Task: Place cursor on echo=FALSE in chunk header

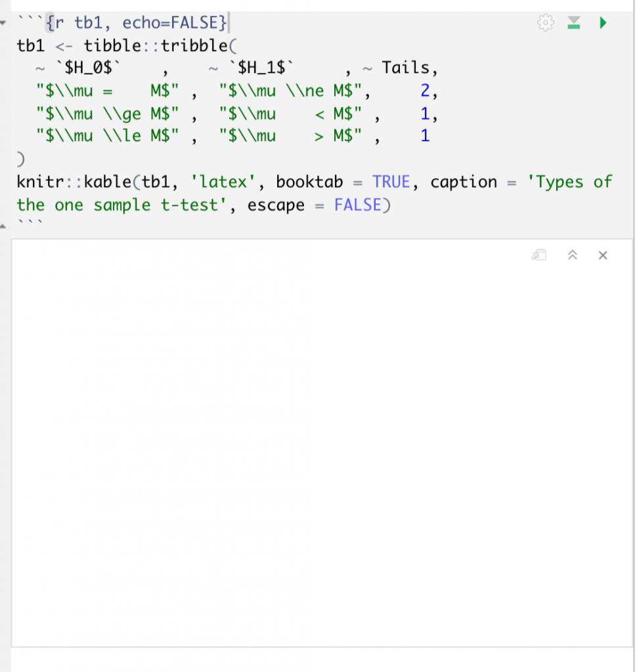Action: point(175,24)
